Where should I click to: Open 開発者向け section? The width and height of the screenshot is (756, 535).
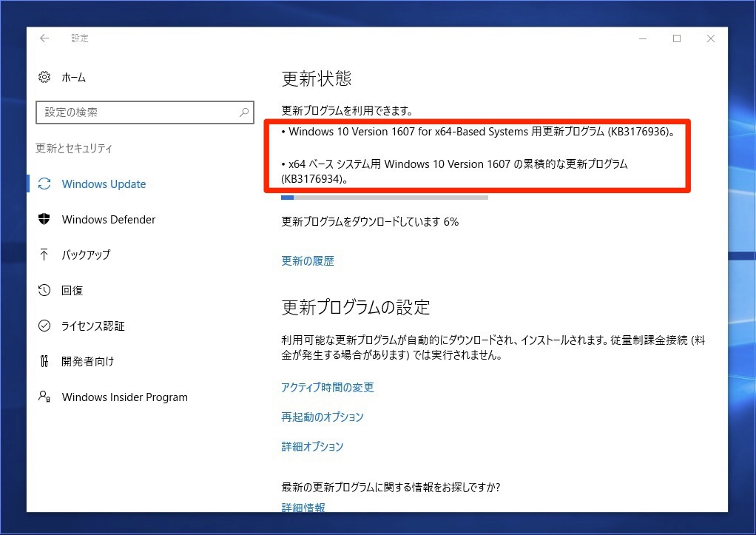pos(88,361)
